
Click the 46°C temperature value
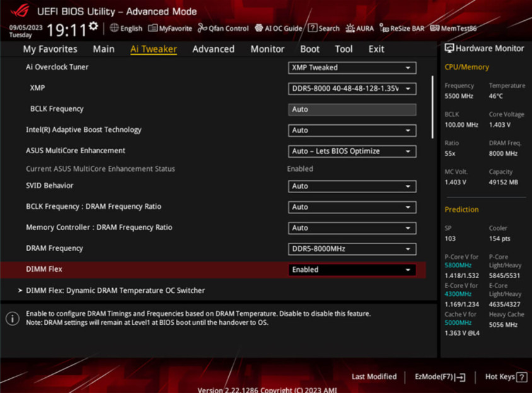point(495,96)
